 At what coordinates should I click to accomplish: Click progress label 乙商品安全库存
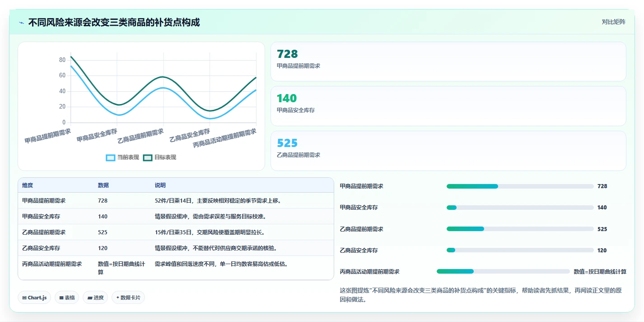359,251
